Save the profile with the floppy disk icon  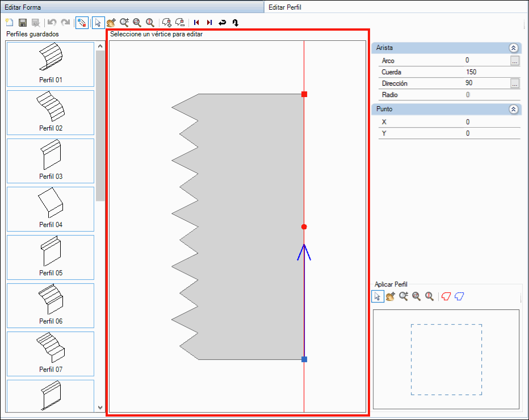click(23, 23)
